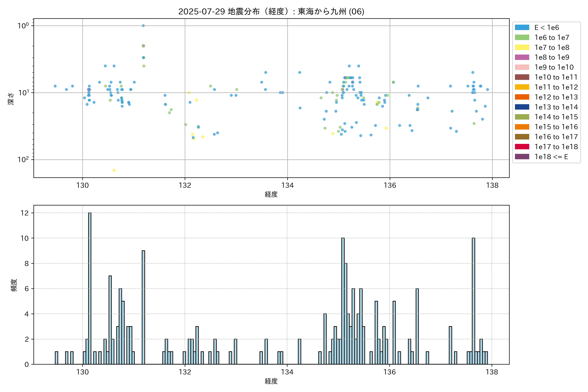The image size is (588, 392).
Task: Click the red 1e17 to 1e18 swatch
Action: pos(522,147)
